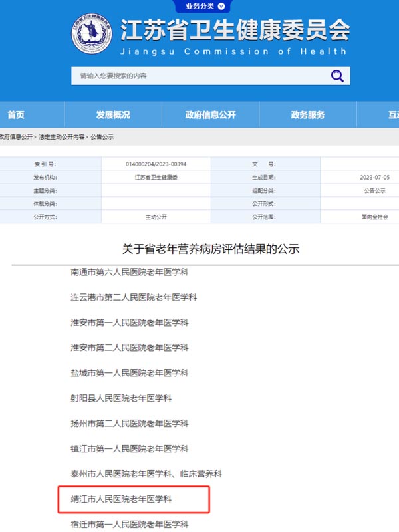
Task: Select 江苏省卫生健康委 publisher cell
Action: pos(156,177)
